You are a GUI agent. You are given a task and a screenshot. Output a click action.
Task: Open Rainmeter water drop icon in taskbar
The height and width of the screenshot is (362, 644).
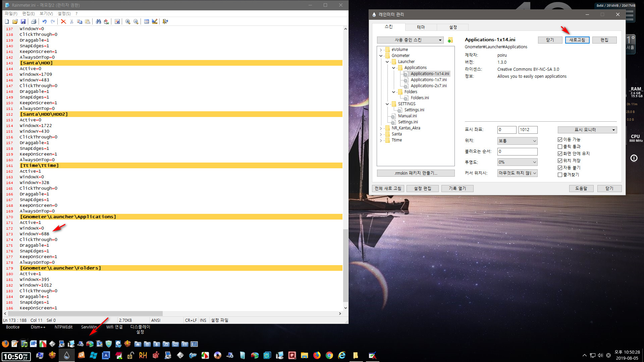(67, 355)
